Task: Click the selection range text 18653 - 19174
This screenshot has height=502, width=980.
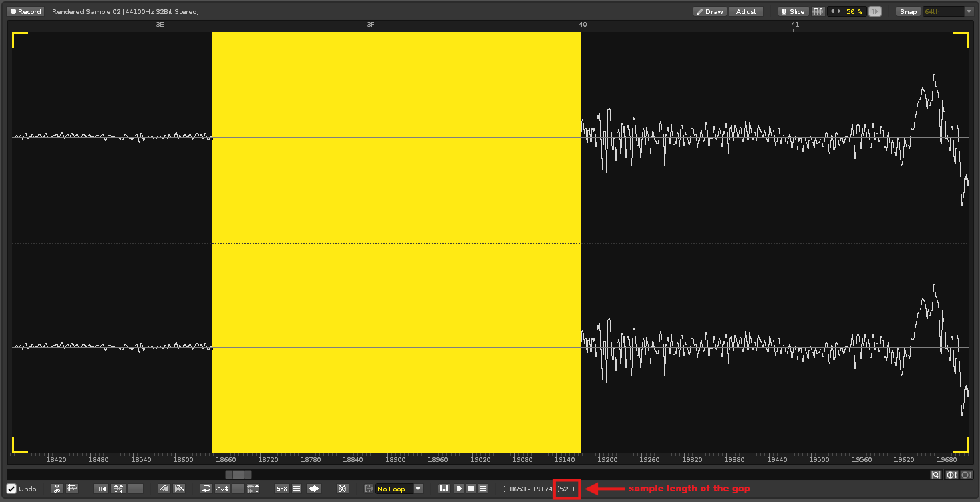Action: tap(529, 489)
